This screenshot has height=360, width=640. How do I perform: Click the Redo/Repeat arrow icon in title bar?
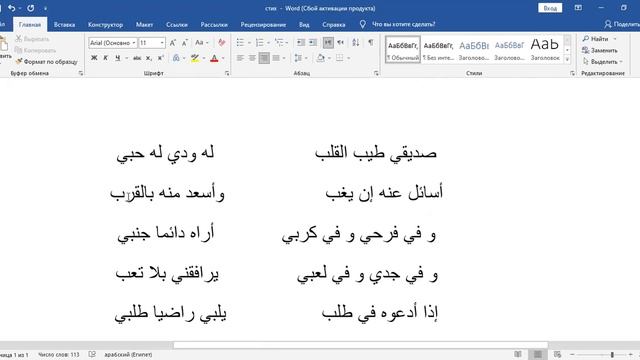[31, 8]
